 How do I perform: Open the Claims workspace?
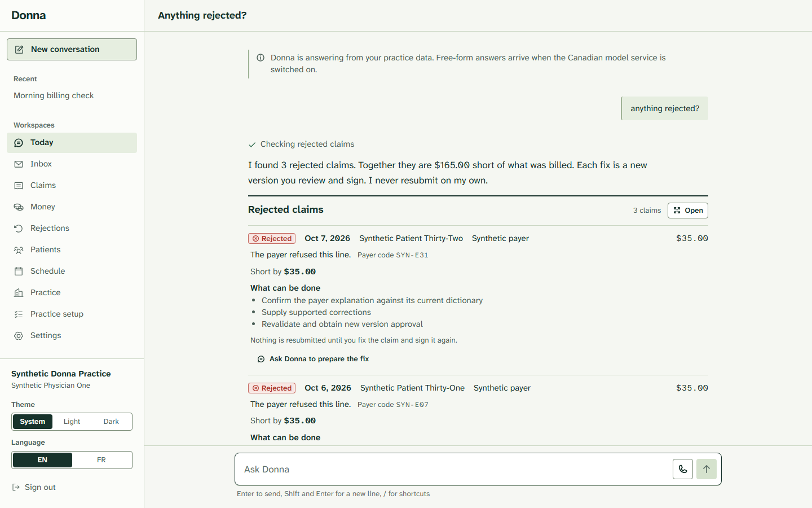(72, 186)
